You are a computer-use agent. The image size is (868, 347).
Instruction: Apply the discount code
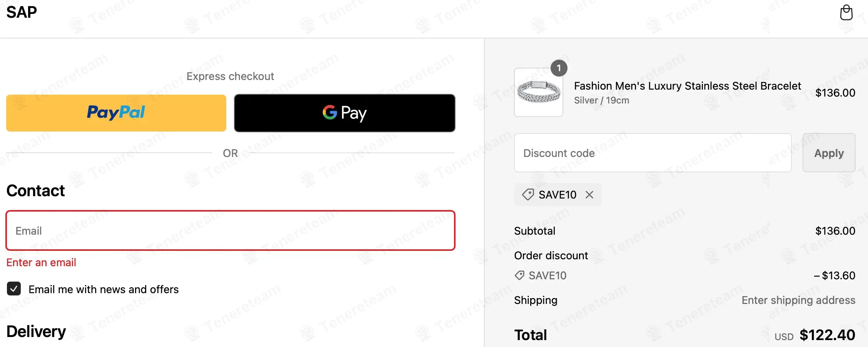pos(829,153)
